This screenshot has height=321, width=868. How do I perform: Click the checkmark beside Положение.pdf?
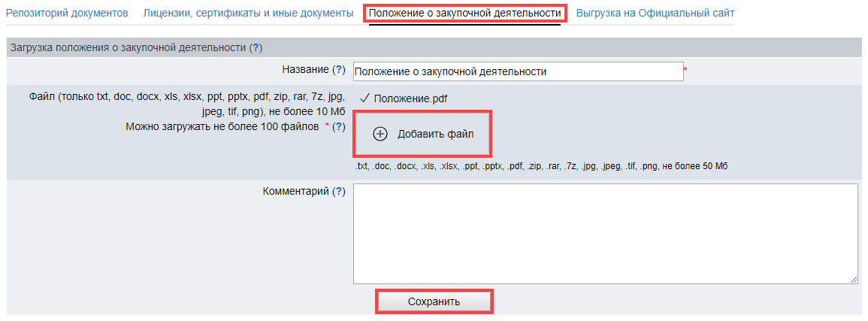364,98
